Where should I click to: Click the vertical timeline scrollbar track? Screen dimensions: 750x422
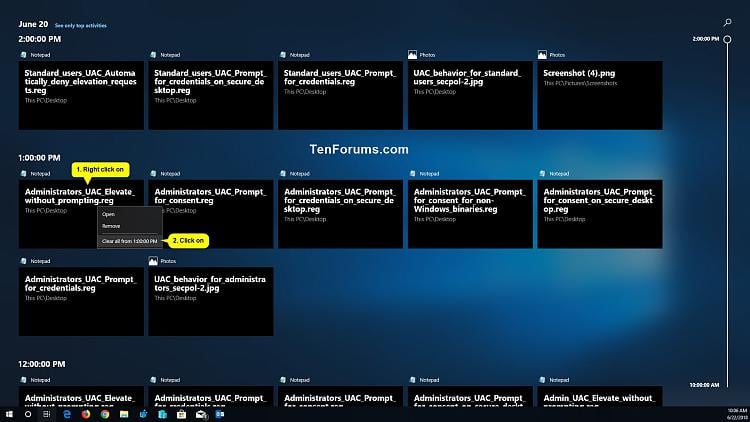pyautogui.click(x=727, y=215)
